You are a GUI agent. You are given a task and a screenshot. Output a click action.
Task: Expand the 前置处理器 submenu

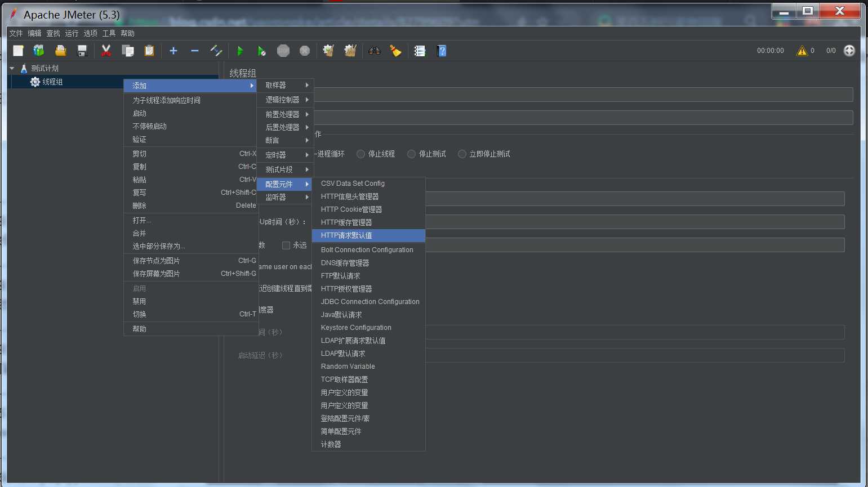(285, 114)
